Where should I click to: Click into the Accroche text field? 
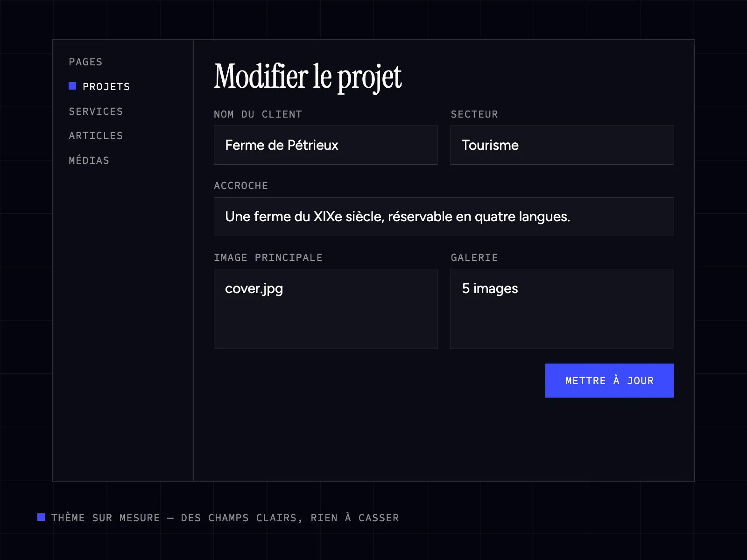pyautogui.click(x=444, y=217)
